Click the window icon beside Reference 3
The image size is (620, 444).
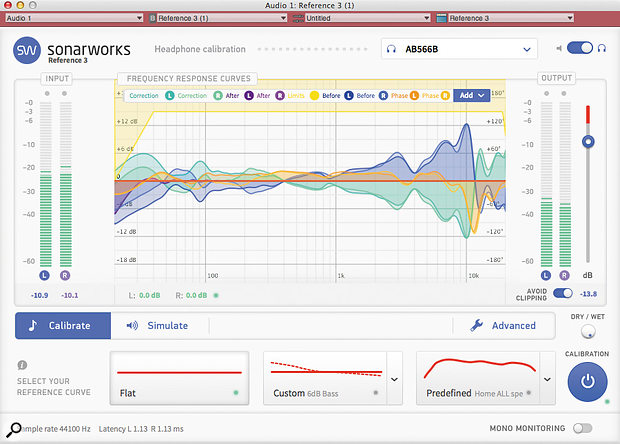click(x=442, y=18)
